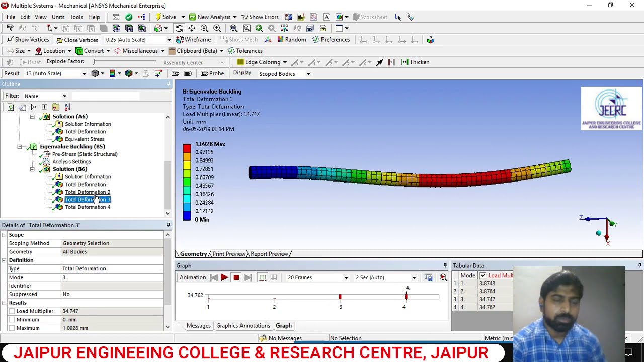Click the refresh tree icon in Outline
The height and width of the screenshot is (362, 644).
[x=11, y=107]
